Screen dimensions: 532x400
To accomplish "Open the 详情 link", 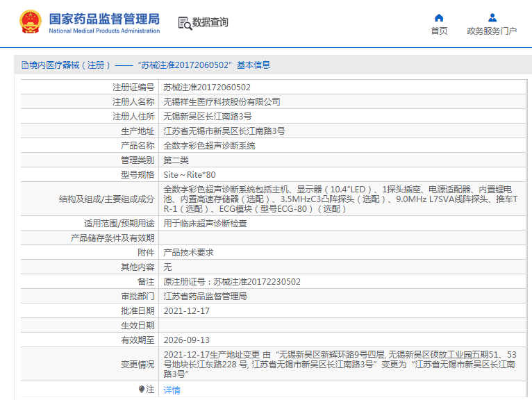I will (172, 390).
